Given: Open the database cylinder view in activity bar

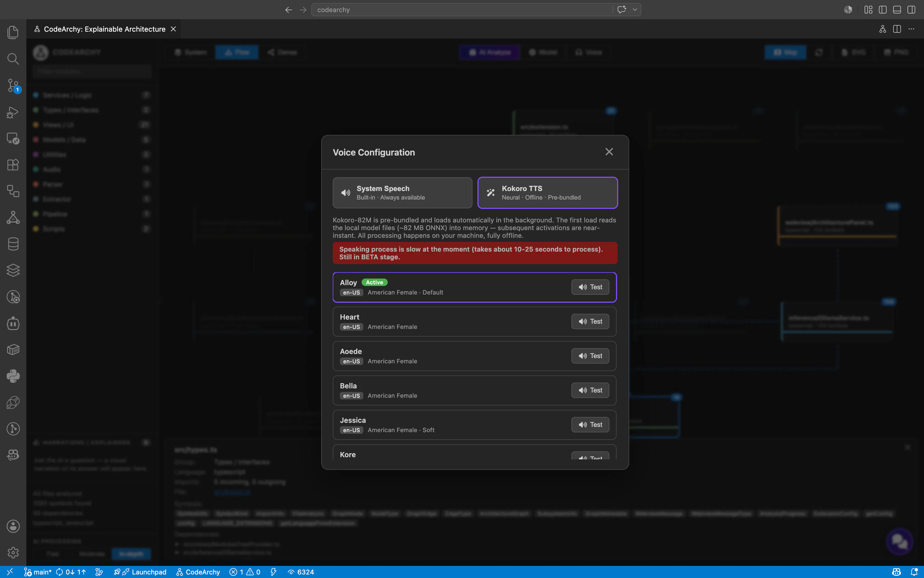Looking at the screenshot, I should click(13, 244).
